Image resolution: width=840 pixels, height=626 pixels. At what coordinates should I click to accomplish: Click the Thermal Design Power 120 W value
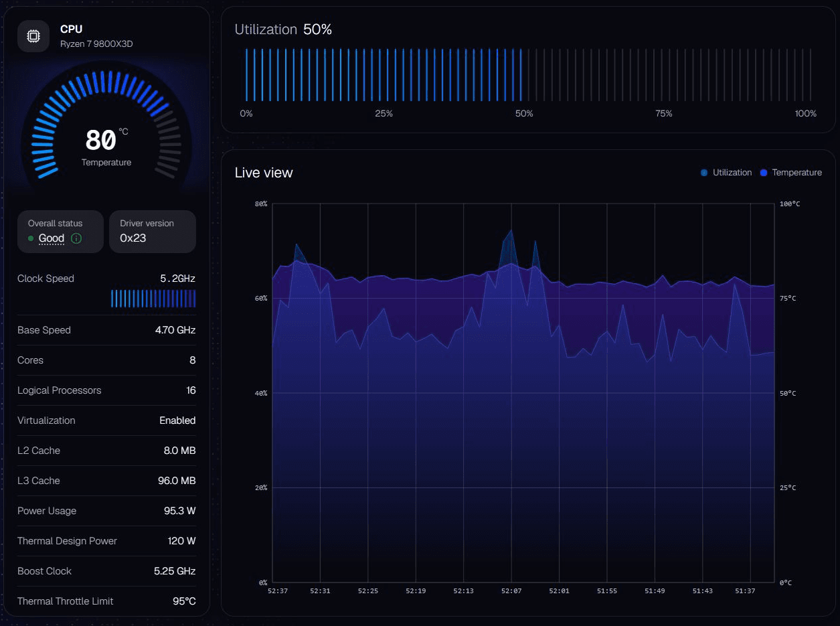181,541
